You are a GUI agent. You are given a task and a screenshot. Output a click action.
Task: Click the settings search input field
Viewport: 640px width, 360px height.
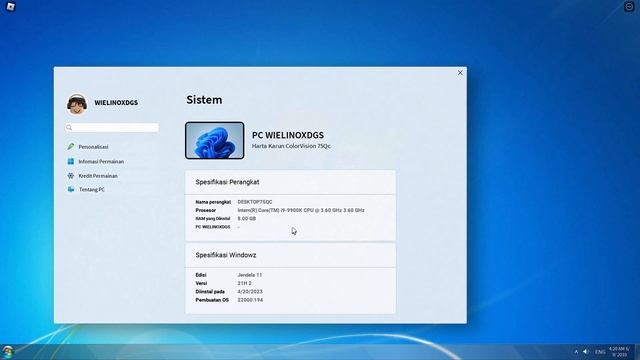[111, 128]
